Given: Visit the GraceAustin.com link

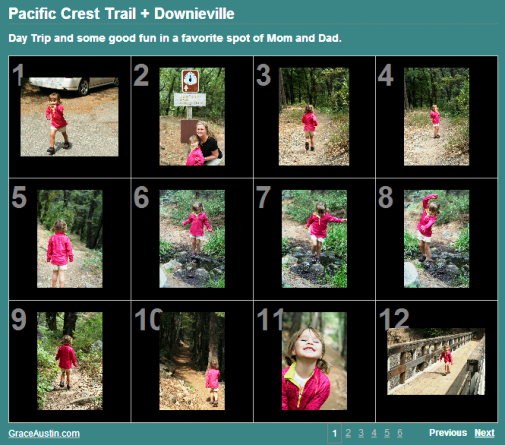Looking at the screenshot, I should [x=44, y=433].
